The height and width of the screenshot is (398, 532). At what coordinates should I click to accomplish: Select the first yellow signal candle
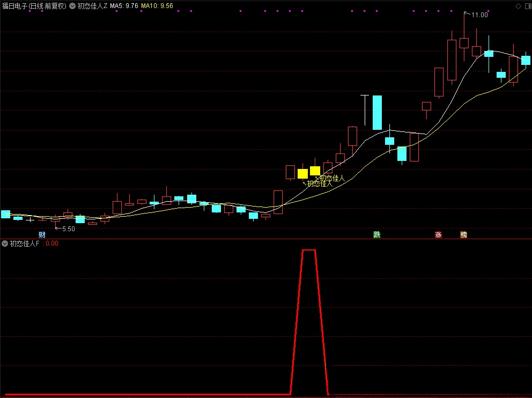pyautogui.click(x=302, y=173)
